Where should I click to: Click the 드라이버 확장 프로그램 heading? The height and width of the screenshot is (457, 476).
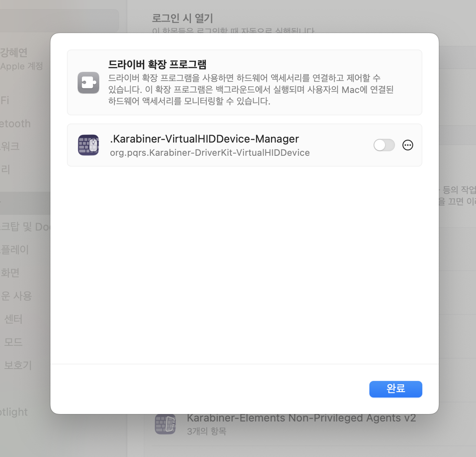[x=157, y=64]
